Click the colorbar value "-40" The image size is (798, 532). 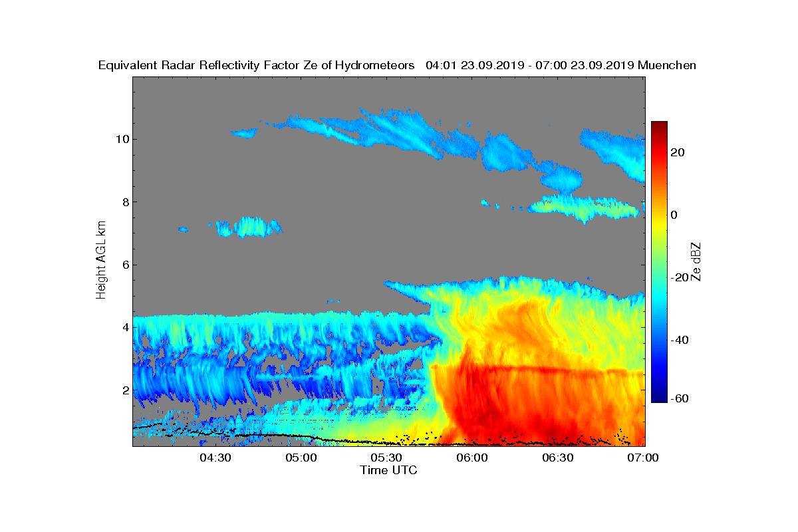point(679,340)
